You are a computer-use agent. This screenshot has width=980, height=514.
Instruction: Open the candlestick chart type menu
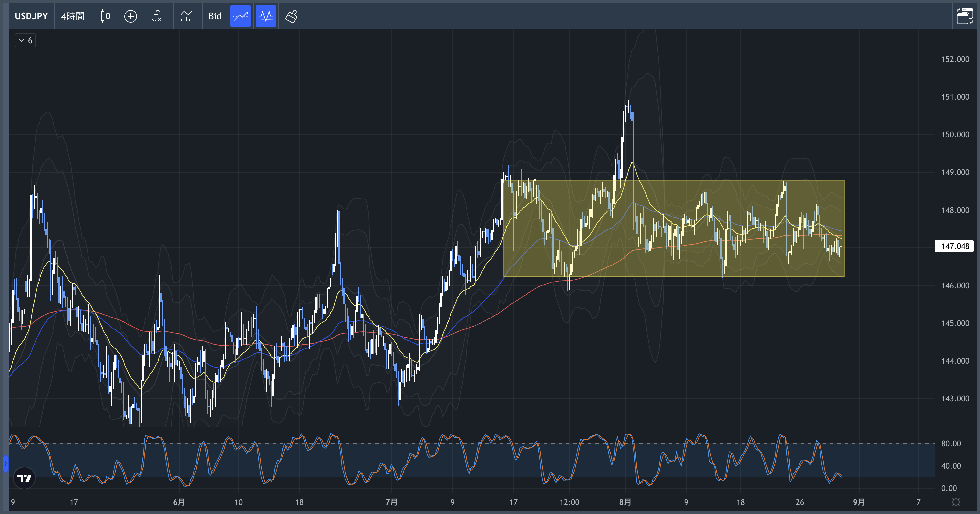click(x=105, y=16)
